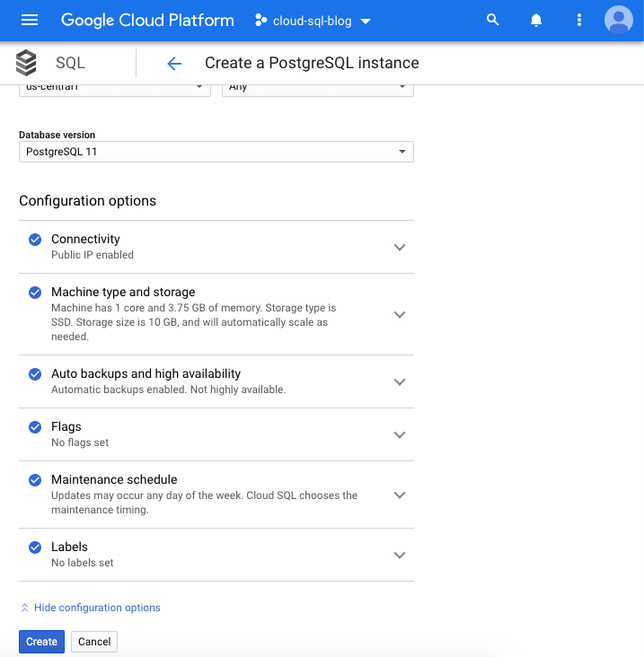Click the 'No flags set' text
Image resolution: width=644 pixels, height=657 pixels.
point(80,442)
